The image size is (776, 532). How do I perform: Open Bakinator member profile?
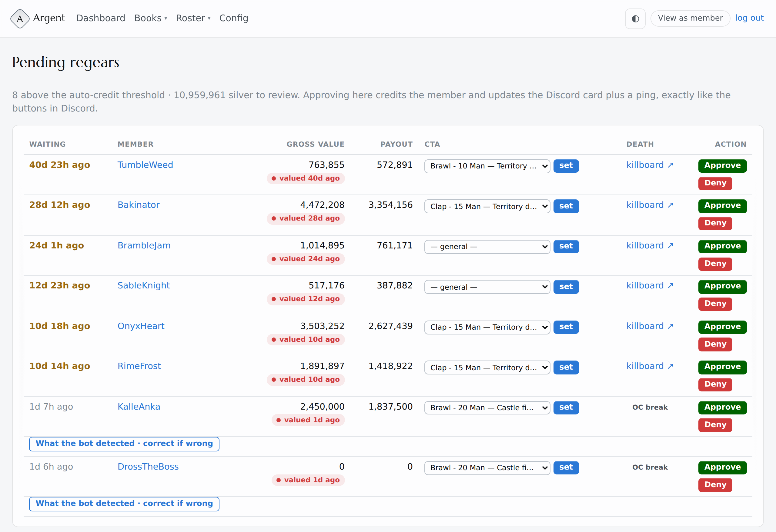tap(139, 205)
